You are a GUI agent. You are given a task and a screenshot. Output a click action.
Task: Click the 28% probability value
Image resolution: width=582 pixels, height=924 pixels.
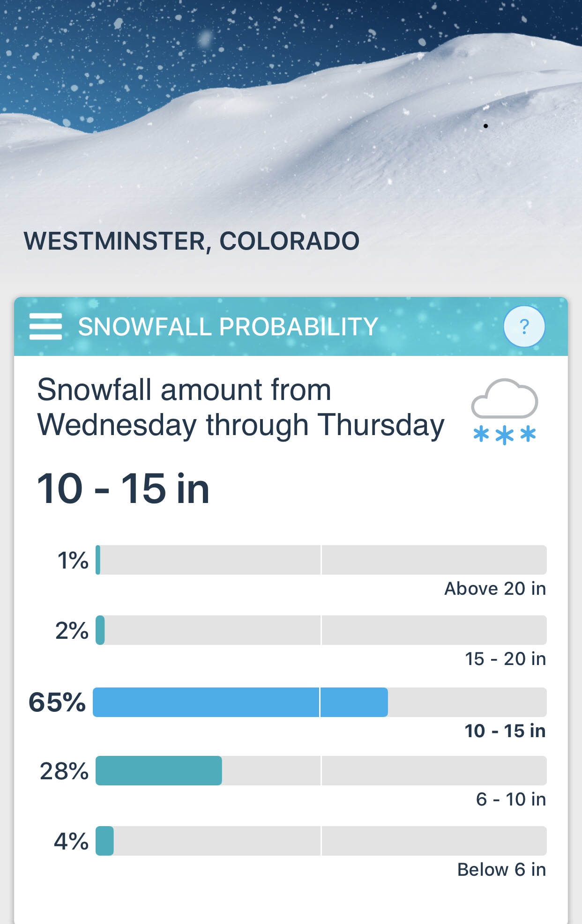click(64, 771)
